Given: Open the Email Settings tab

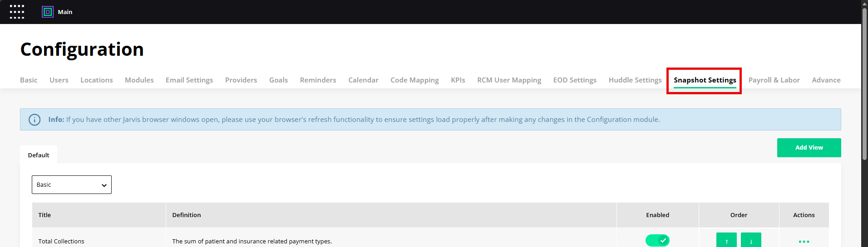Looking at the screenshot, I should 189,80.
